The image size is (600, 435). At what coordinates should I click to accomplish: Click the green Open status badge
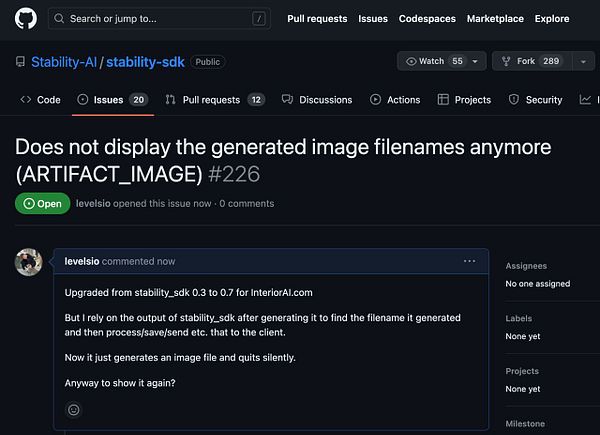pos(42,204)
